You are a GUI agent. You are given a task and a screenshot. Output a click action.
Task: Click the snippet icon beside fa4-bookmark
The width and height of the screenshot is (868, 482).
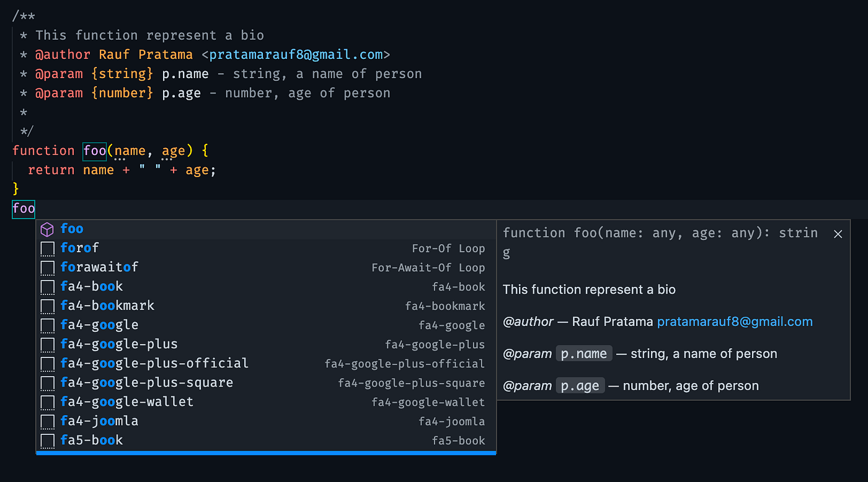[47, 305]
